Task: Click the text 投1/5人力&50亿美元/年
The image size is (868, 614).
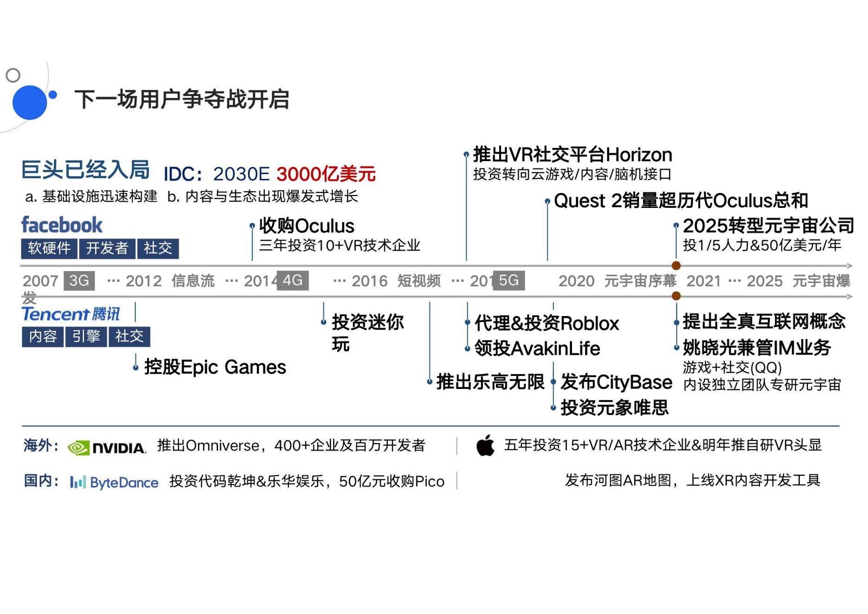Action: pos(762,245)
